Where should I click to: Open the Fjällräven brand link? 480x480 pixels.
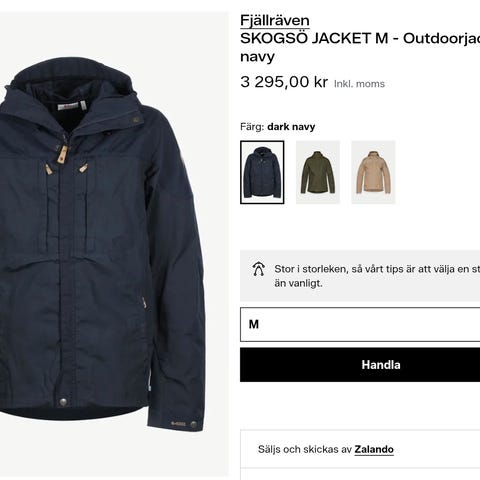[x=275, y=21]
